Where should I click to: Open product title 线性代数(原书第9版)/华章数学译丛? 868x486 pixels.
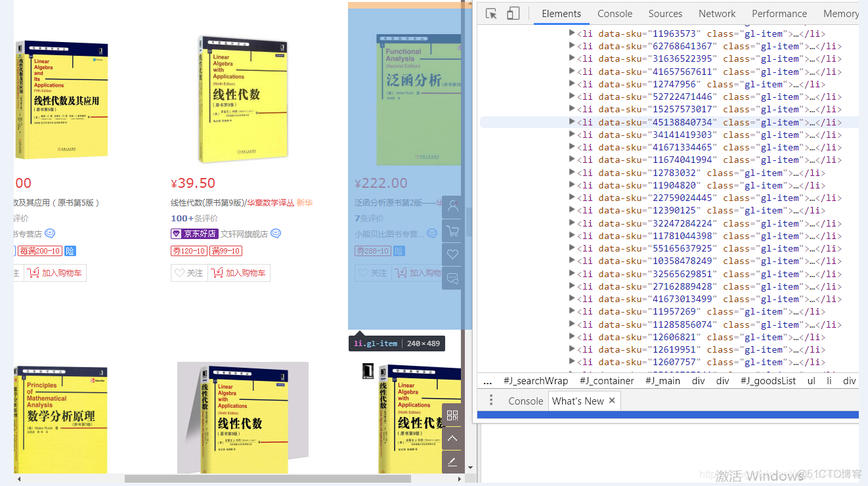[x=232, y=202]
